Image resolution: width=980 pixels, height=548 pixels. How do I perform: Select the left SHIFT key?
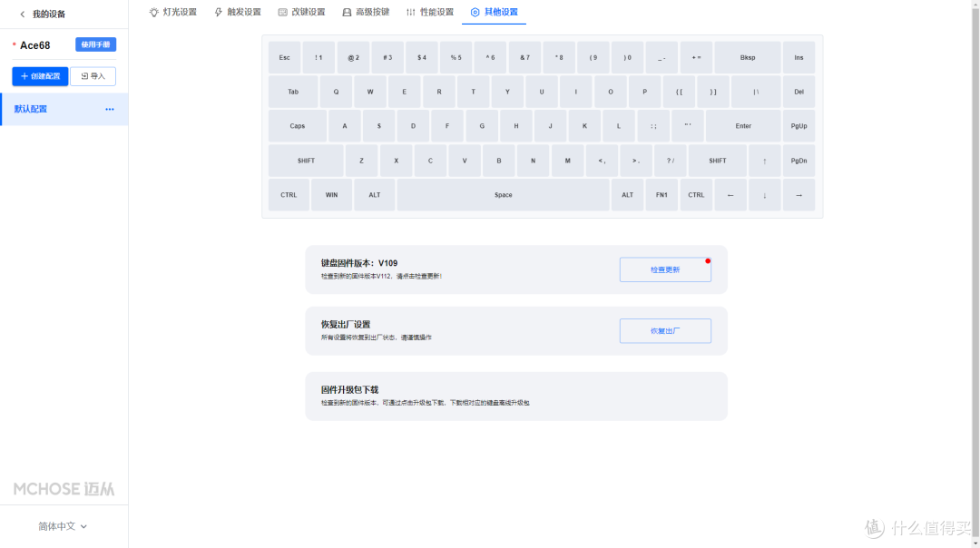[x=307, y=161]
